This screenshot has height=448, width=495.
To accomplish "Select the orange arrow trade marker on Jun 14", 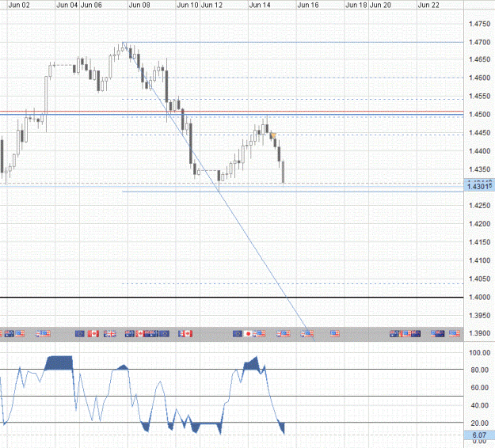I will (x=273, y=135).
